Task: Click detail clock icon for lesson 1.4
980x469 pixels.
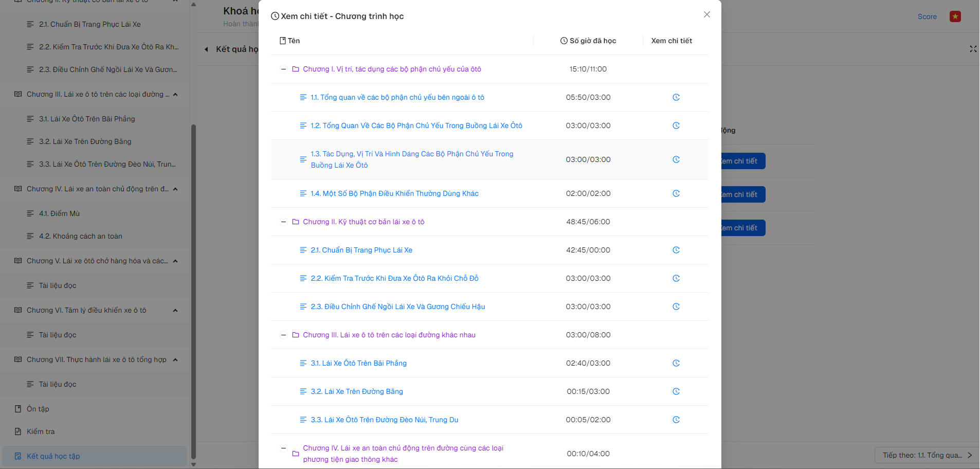Action: coord(676,193)
